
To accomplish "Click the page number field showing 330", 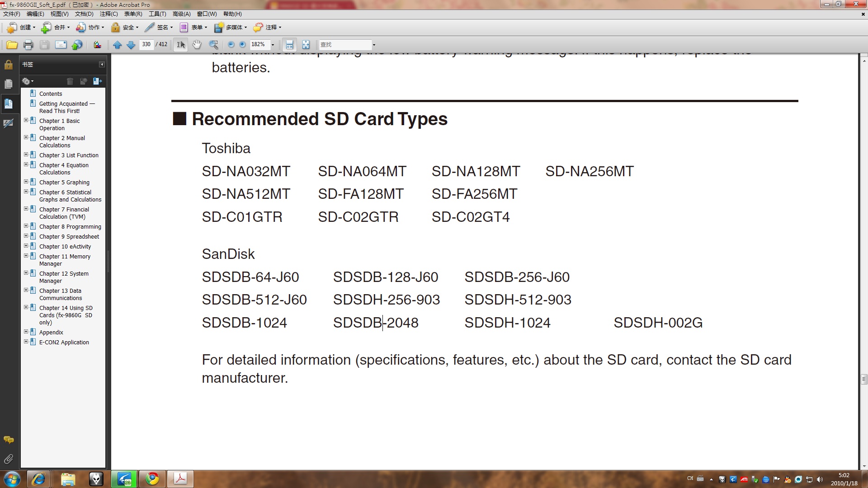I will 146,44.
